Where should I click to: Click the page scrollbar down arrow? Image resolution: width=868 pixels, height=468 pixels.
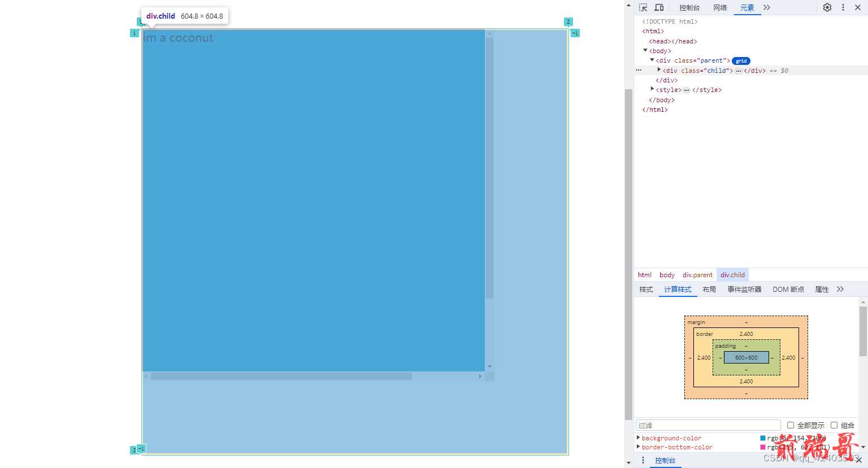(628, 463)
